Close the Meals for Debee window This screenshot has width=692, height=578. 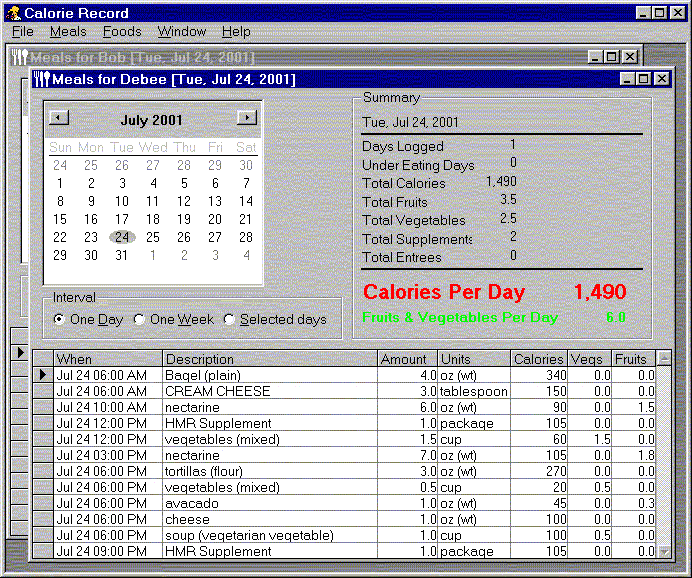tap(662, 79)
